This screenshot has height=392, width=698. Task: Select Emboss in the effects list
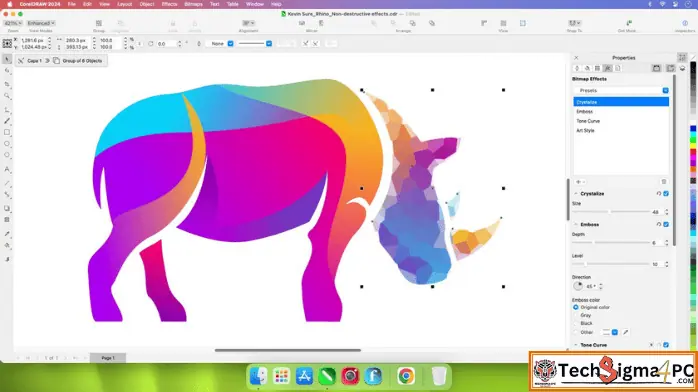[621, 112]
